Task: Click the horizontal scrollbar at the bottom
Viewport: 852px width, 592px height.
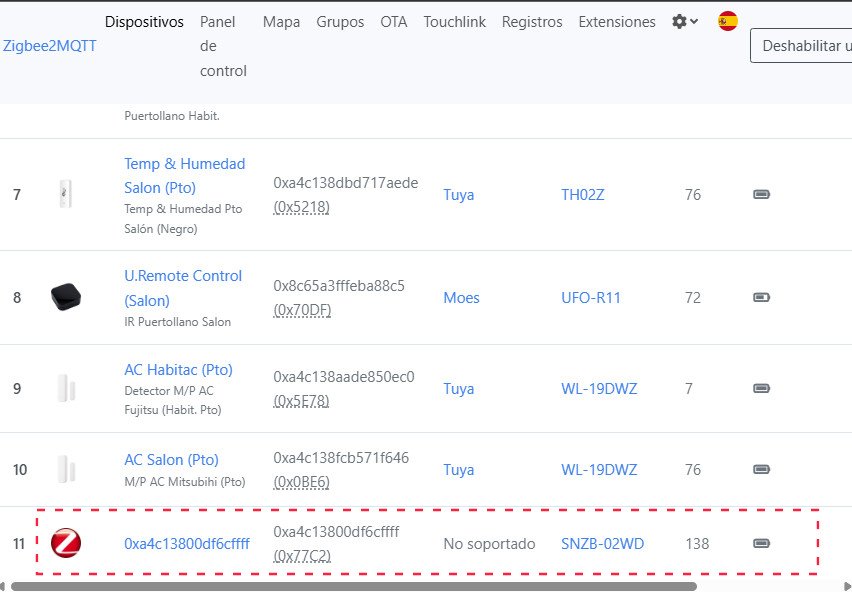Action: pyautogui.click(x=350, y=587)
